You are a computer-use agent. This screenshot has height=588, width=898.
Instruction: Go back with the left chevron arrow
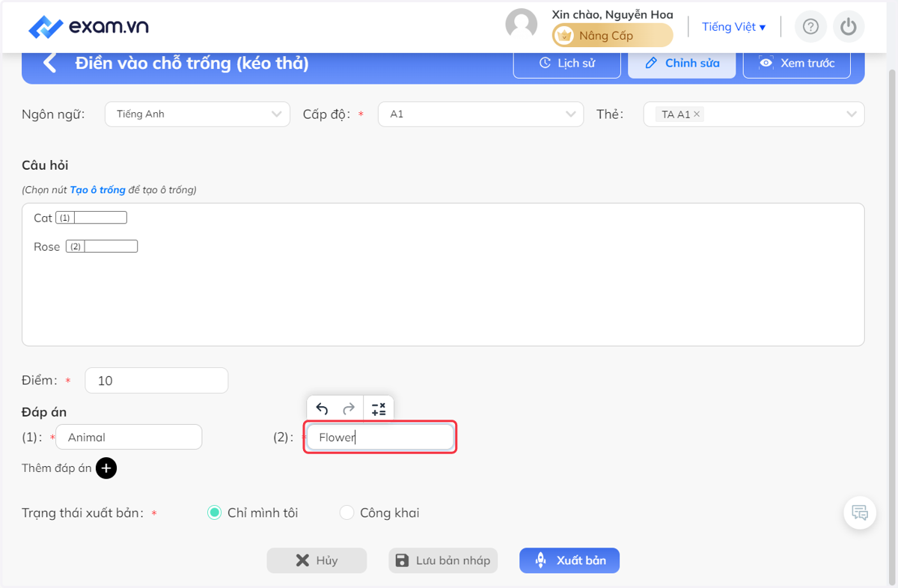point(50,63)
